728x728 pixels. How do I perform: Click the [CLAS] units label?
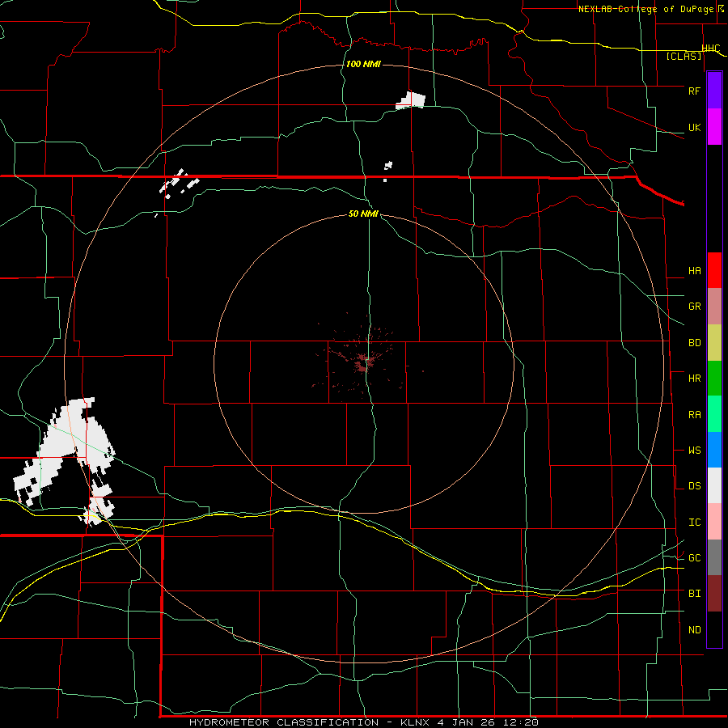684,56
